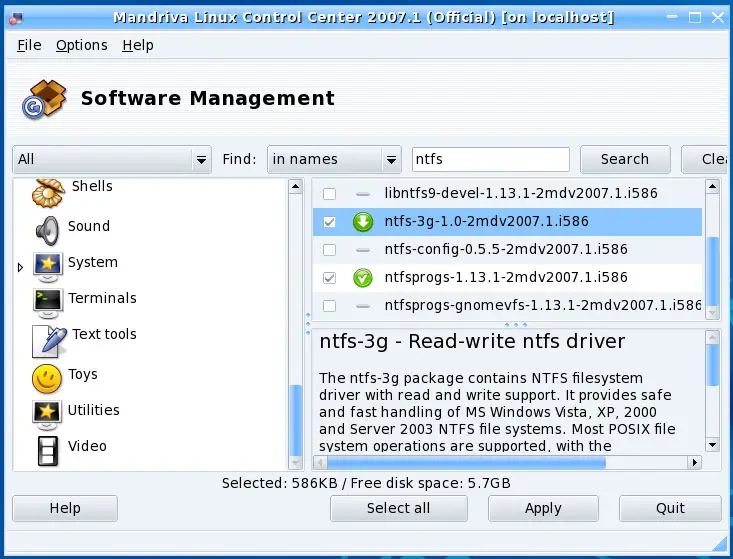
Task: Open the File menu
Action: (29, 45)
